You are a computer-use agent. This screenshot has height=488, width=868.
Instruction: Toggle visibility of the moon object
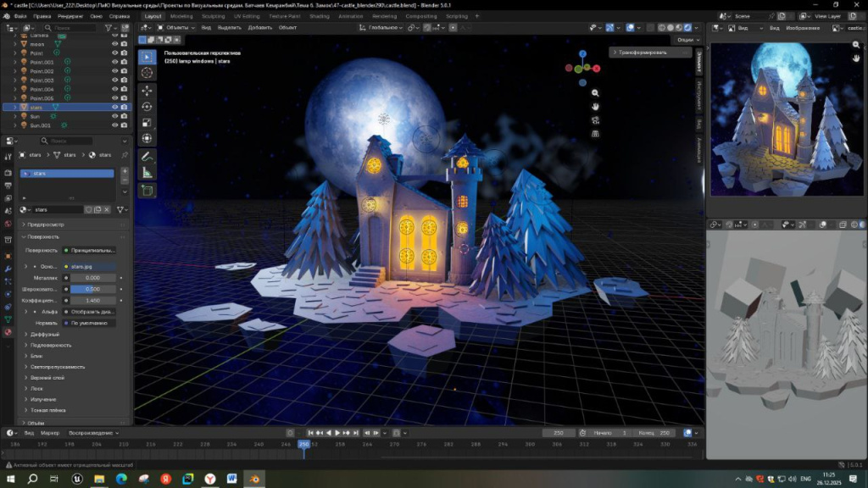(x=114, y=44)
